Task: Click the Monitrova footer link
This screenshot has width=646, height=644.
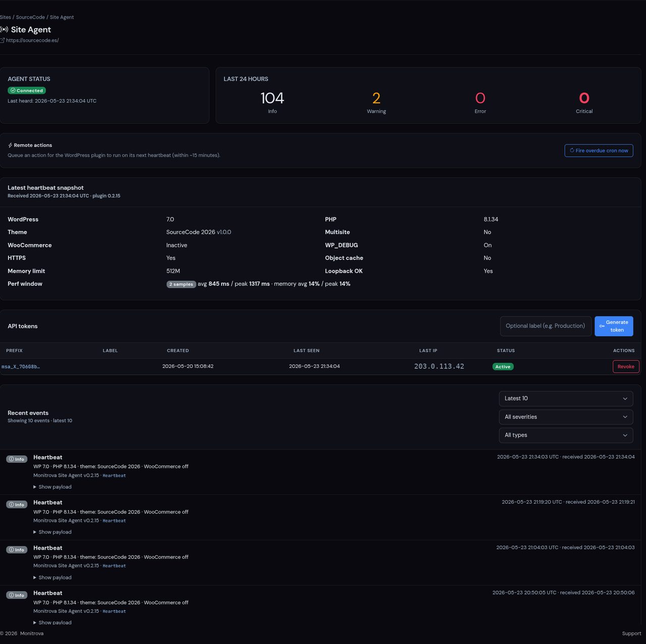Action: pos(32,633)
